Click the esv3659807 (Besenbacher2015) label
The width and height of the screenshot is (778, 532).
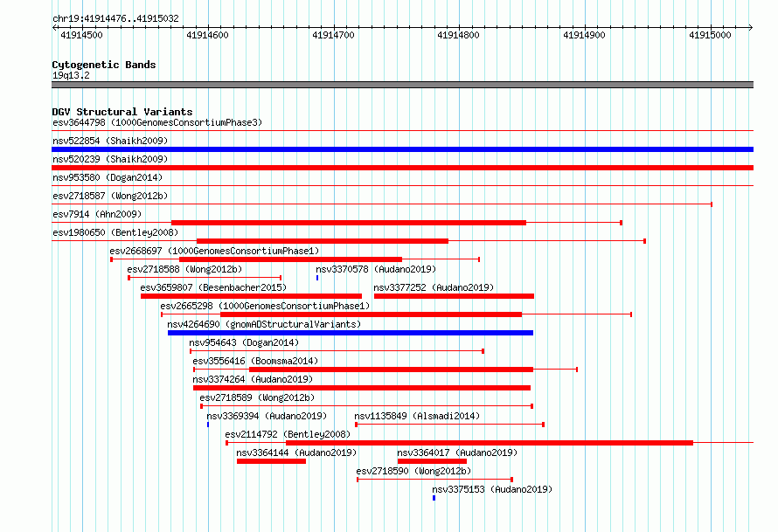tap(213, 287)
